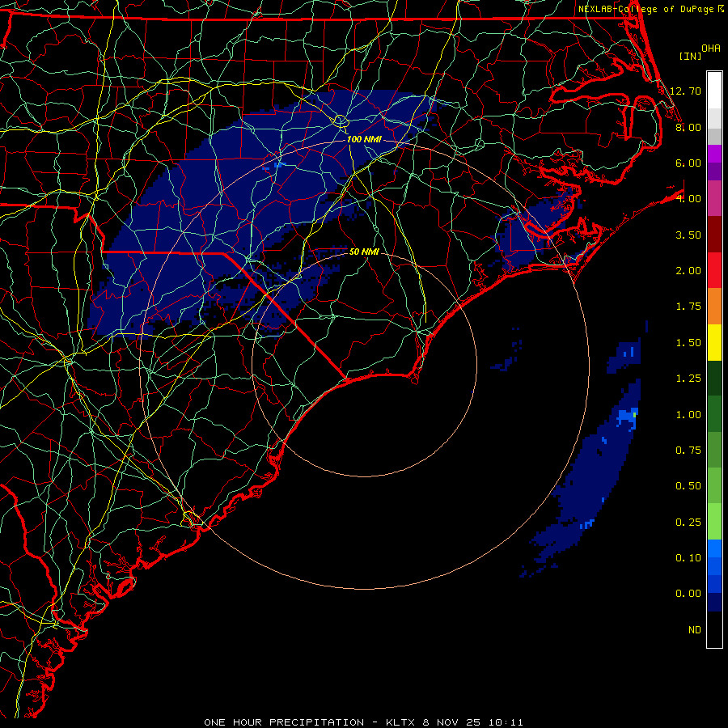
Task: Click the 0.50 legend value
Action: click(688, 486)
